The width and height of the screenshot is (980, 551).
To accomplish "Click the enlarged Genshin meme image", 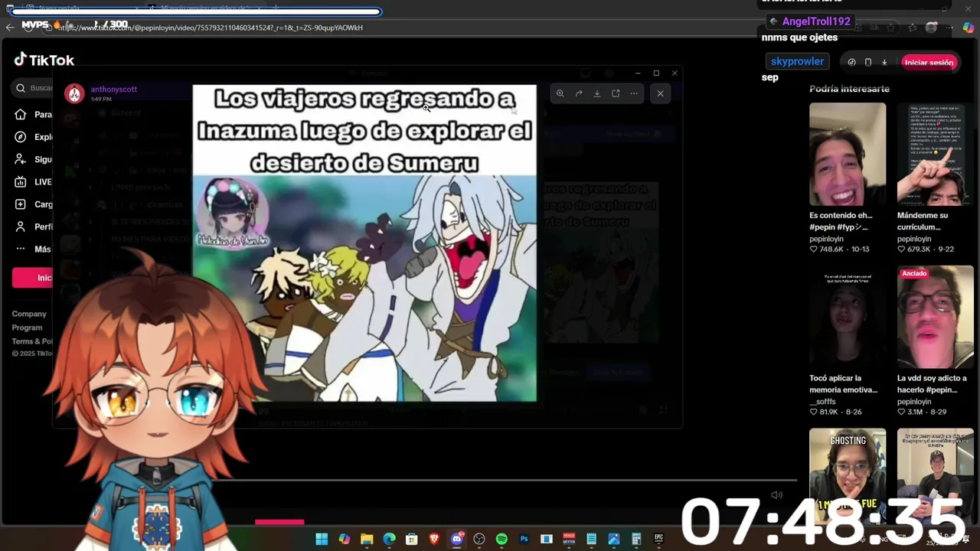I will tap(364, 243).
